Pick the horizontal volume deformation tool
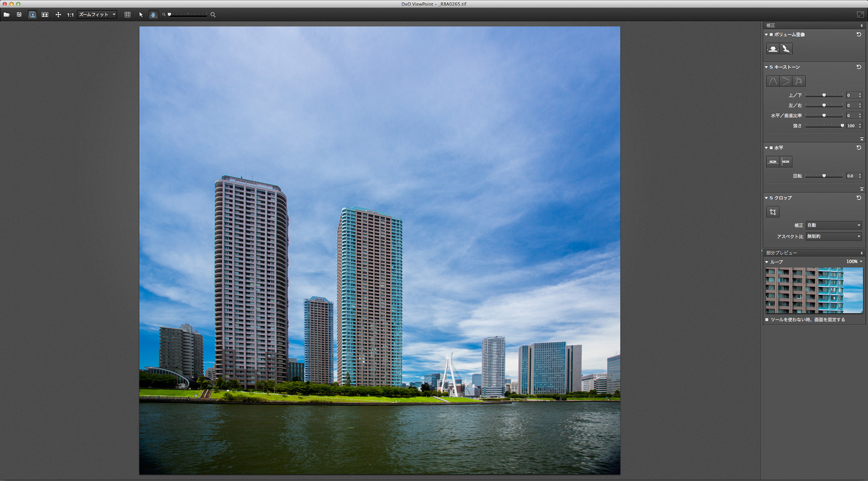This screenshot has width=868, height=481. coord(773,49)
